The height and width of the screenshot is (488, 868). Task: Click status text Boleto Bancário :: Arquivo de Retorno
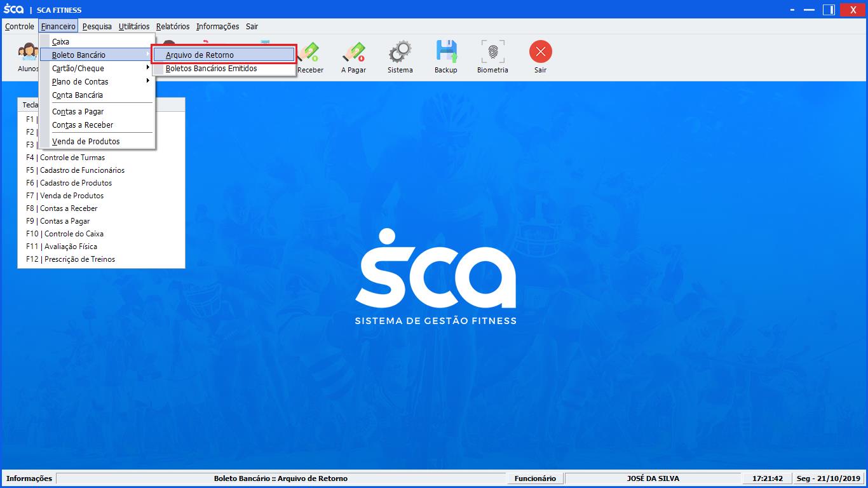(281, 478)
